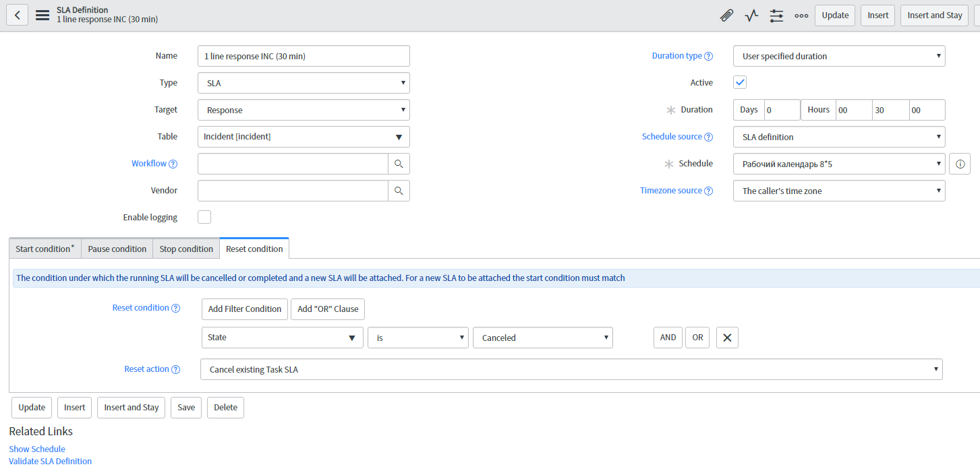This screenshot has width=980, height=473.
Task: Open the Timezone source dropdown
Action: point(839,191)
